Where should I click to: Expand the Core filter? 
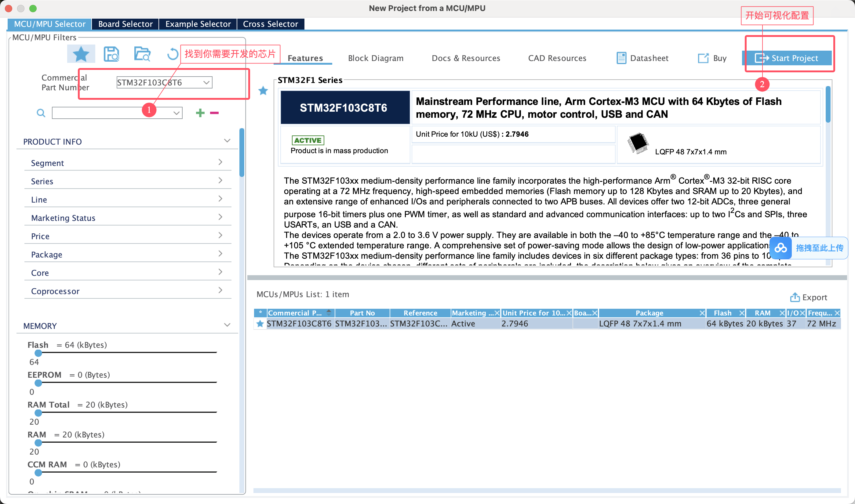[x=220, y=272]
